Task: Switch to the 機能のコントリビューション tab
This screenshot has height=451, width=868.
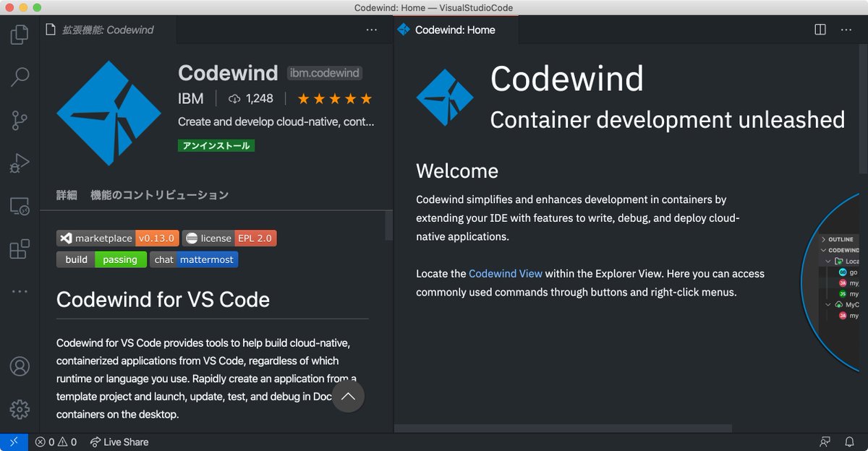Action: click(159, 194)
